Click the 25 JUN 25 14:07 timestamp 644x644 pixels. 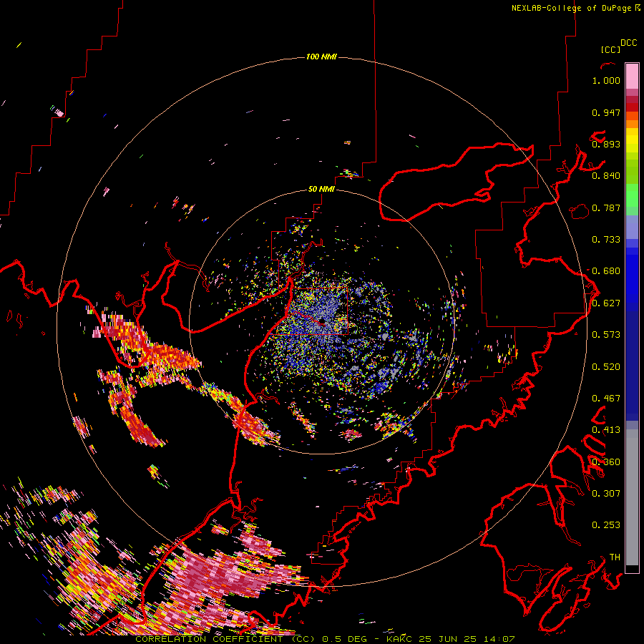click(467, 639)
